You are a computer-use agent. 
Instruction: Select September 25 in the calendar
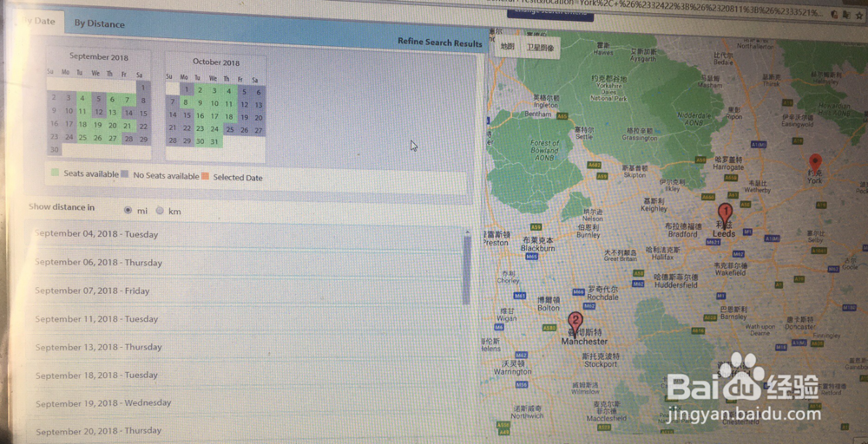point(82,138)
